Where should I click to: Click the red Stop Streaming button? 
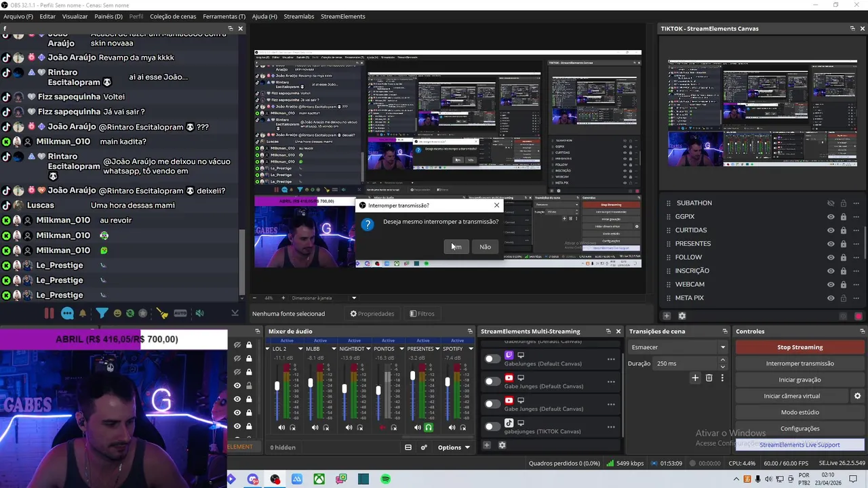pyautogui.click(x=800, y=347)
